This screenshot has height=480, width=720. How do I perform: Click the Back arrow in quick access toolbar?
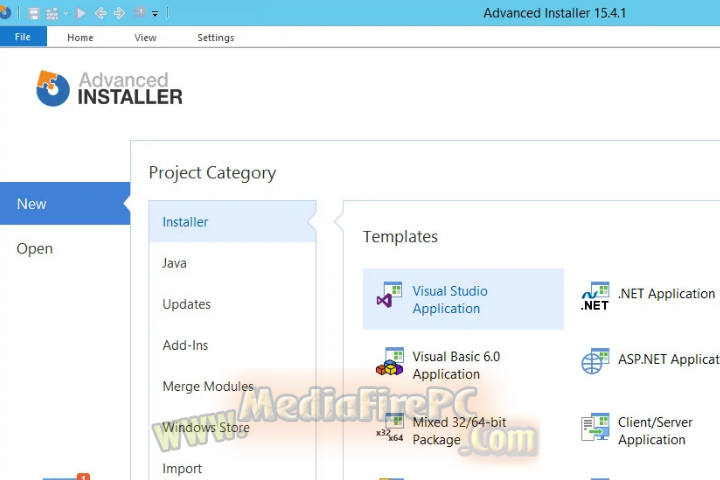tap(100, 13)
